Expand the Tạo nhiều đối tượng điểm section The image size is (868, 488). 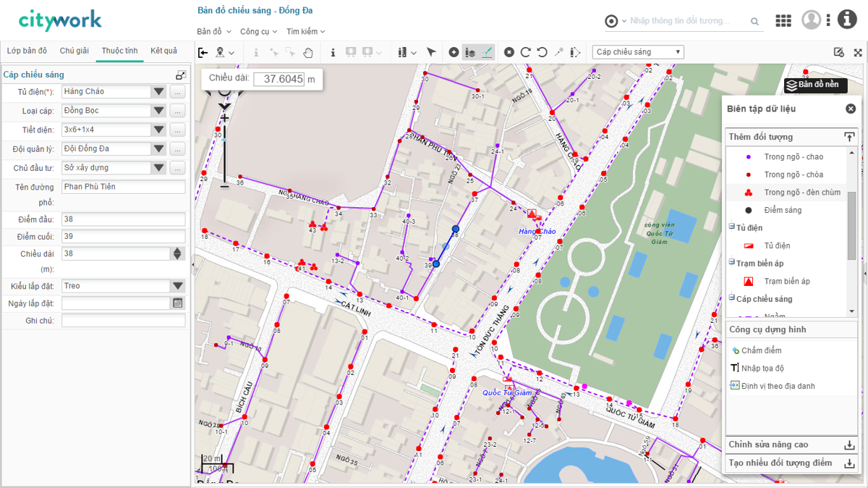pos(849,463)
